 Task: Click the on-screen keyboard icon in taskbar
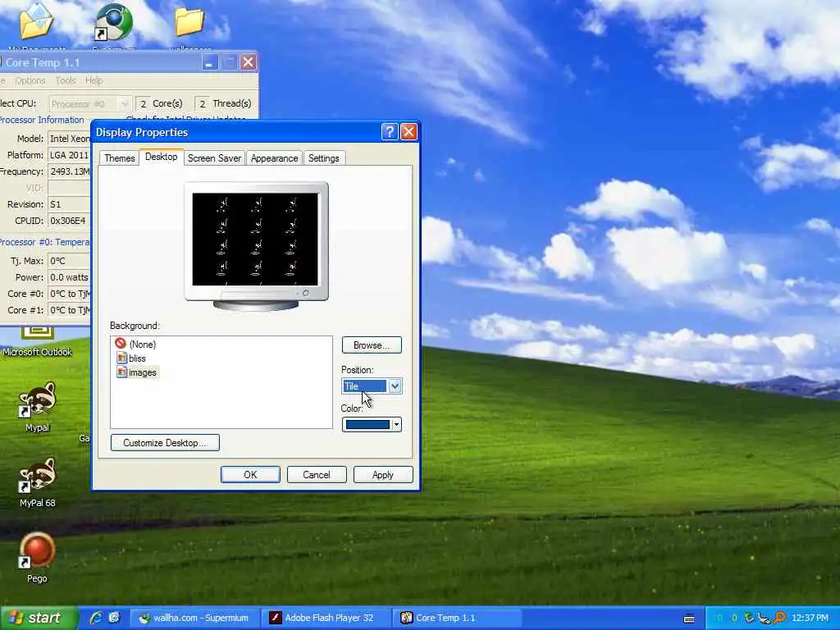pyautogui.click(x=689, y=619)
